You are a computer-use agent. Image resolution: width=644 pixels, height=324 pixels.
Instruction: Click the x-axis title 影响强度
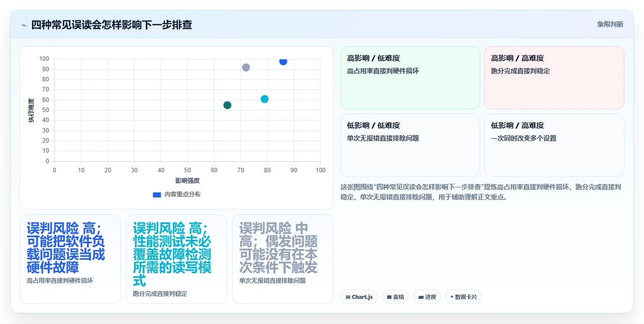pyautogui.click(x=187, y=181)
